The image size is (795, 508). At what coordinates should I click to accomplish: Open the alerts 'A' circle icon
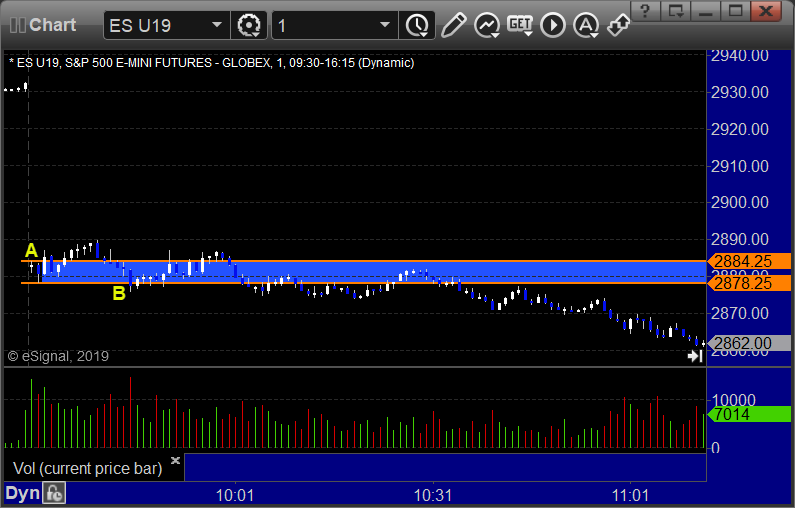click(x=586, y=25)
